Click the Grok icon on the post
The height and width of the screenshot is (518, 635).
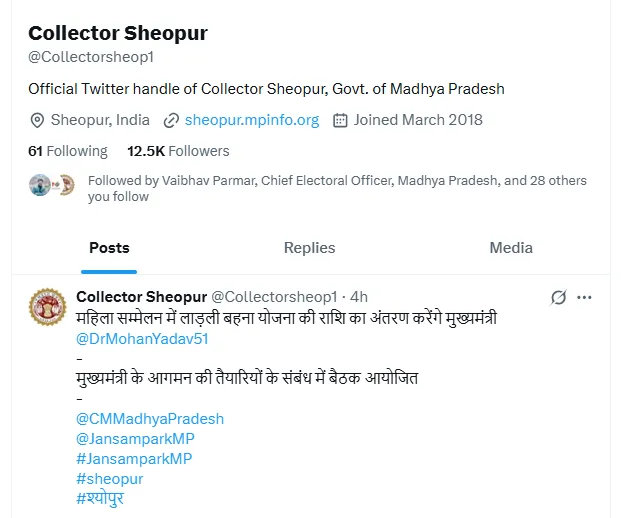pos(559,297)
